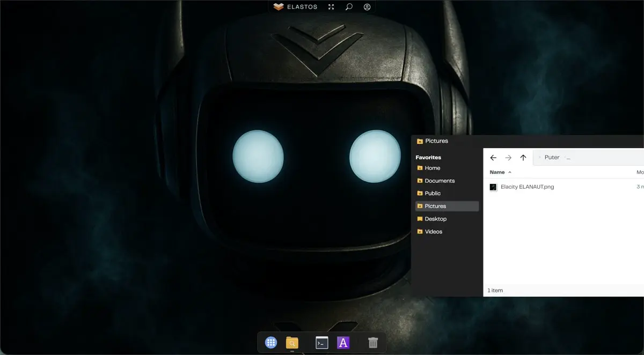Launch the Terminal app from dock
Viewport: 644px width, 355px height.
click(x=321, y=343)
